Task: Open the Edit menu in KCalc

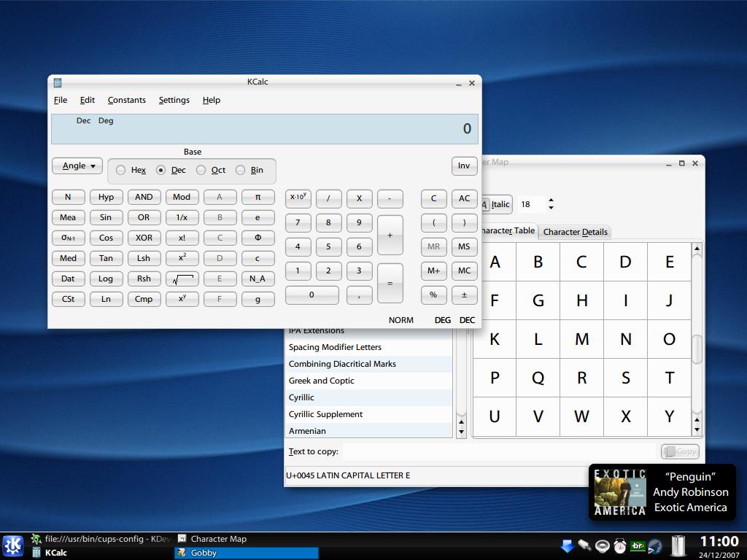Action: point(88,100)
